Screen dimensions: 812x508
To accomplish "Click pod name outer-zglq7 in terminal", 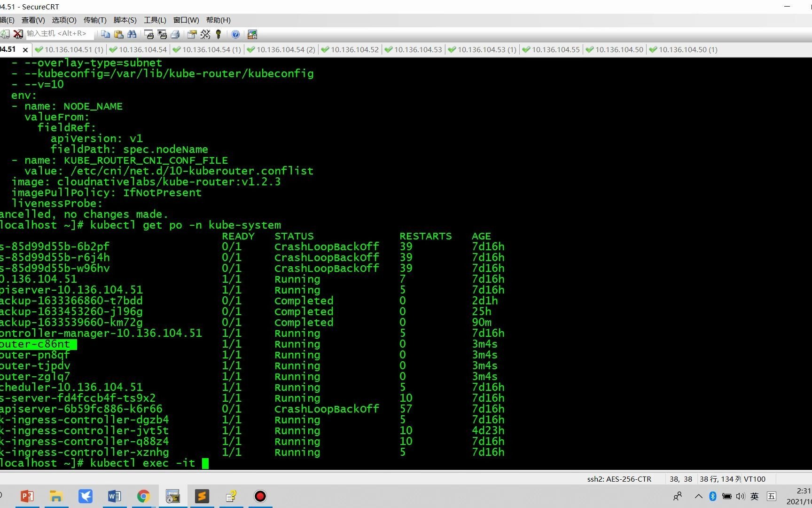I will (35, 377).
